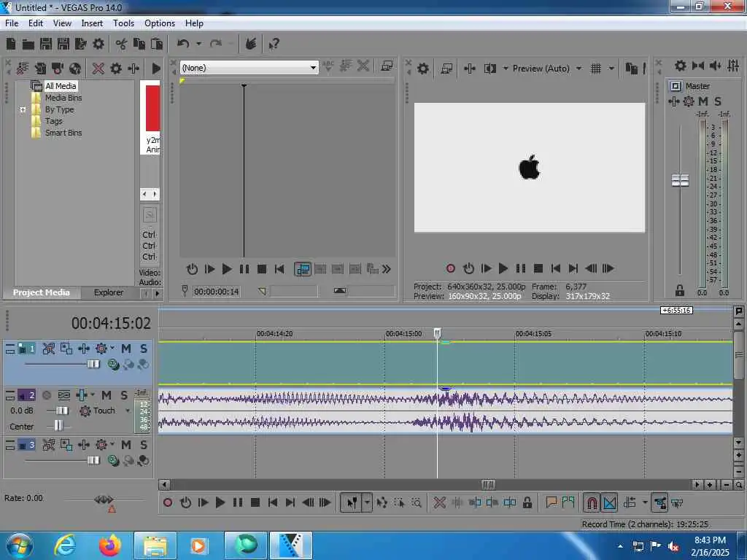This screenshot has height=560, width=747.
Task: Mute audio track 2
Action: [x=107, y=395]
